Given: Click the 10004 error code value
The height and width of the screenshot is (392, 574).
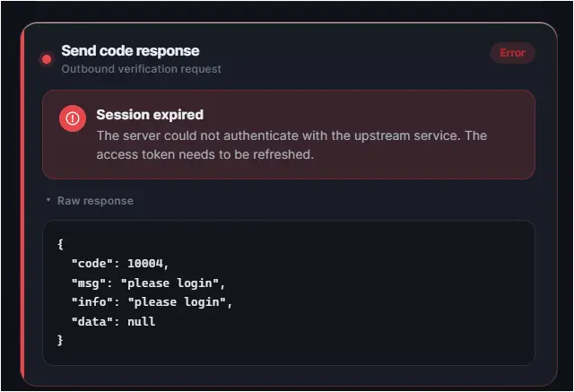Looking at the screenshot, I should (x=145, y=264).
